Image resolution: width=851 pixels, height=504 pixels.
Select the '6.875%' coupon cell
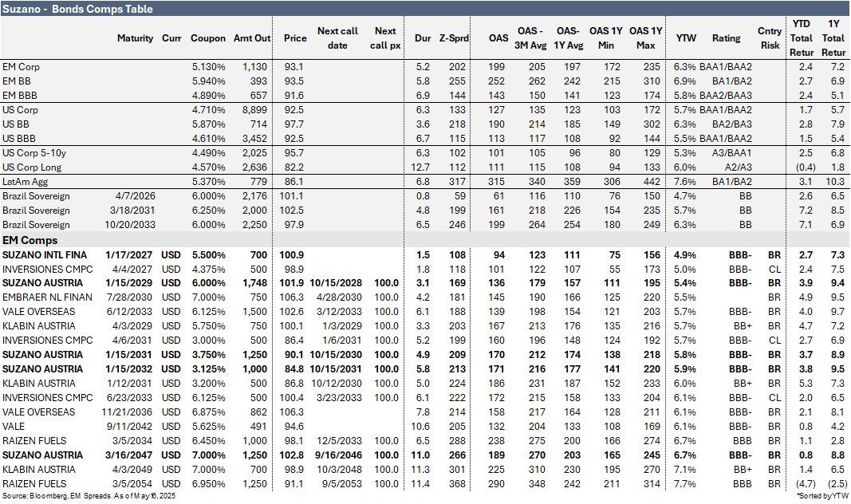(208, 412)
